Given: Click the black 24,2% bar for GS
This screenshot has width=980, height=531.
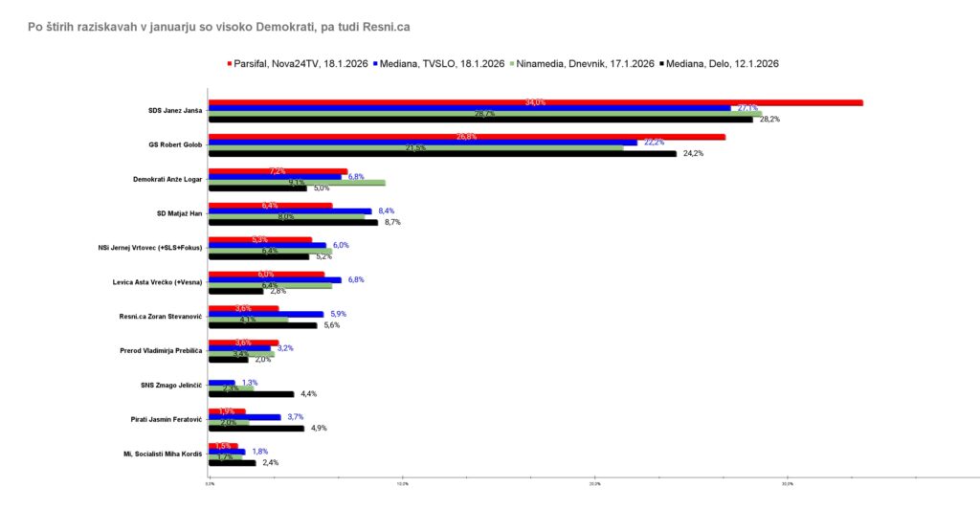Looking at the screenshot, I should point(442,153).
